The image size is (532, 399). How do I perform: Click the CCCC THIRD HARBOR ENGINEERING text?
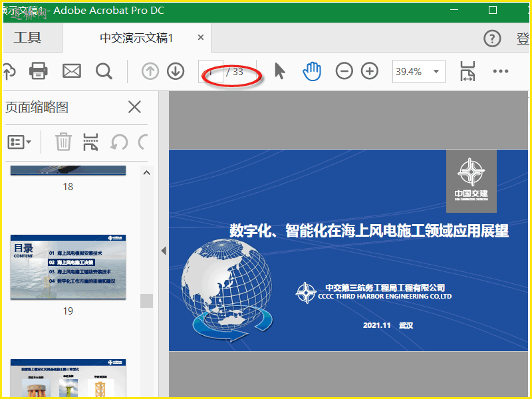click(385, 297)
